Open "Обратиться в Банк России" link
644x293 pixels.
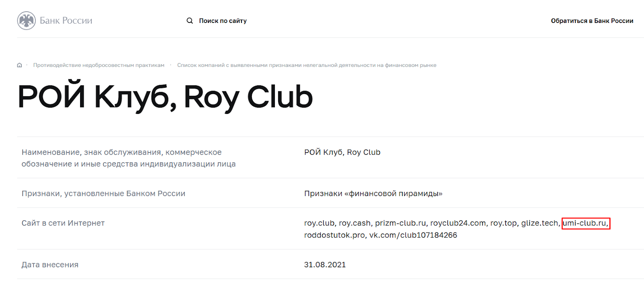592,21
